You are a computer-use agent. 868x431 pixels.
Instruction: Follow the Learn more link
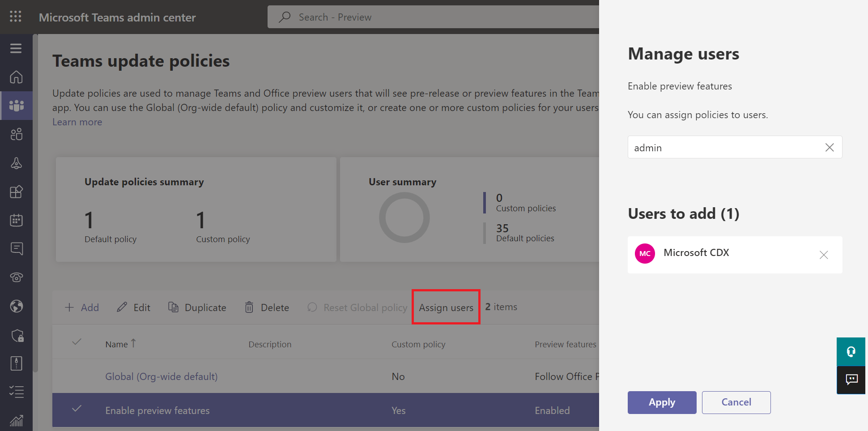coord(77,122)
